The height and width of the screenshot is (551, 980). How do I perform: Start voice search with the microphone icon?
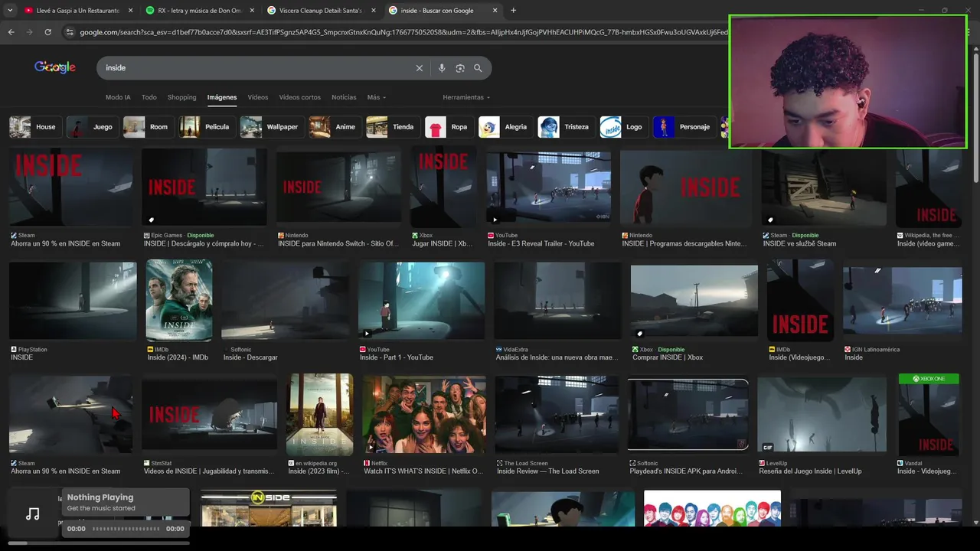tap(442, 68)
